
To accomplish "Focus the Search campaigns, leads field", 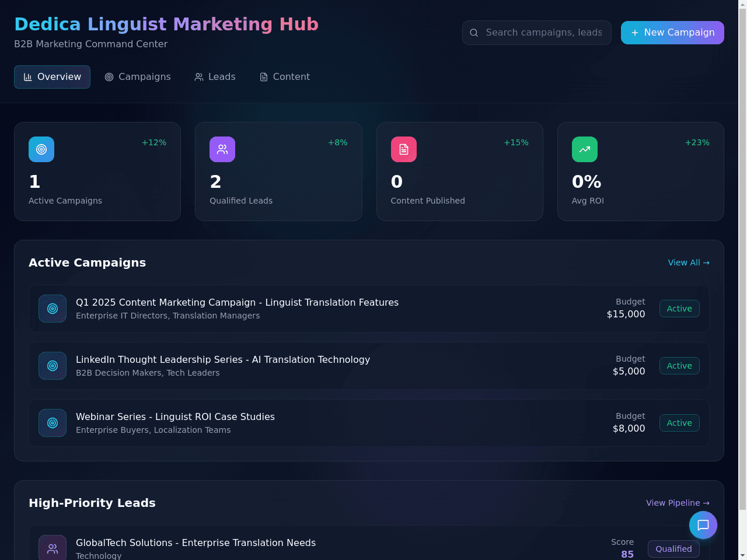I will pyautogui.click(x=537, y=33).
